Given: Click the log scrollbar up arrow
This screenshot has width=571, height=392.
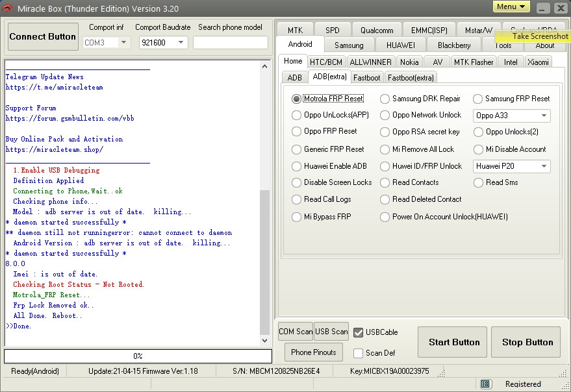Looking at the screenshot, I should 265,66.
